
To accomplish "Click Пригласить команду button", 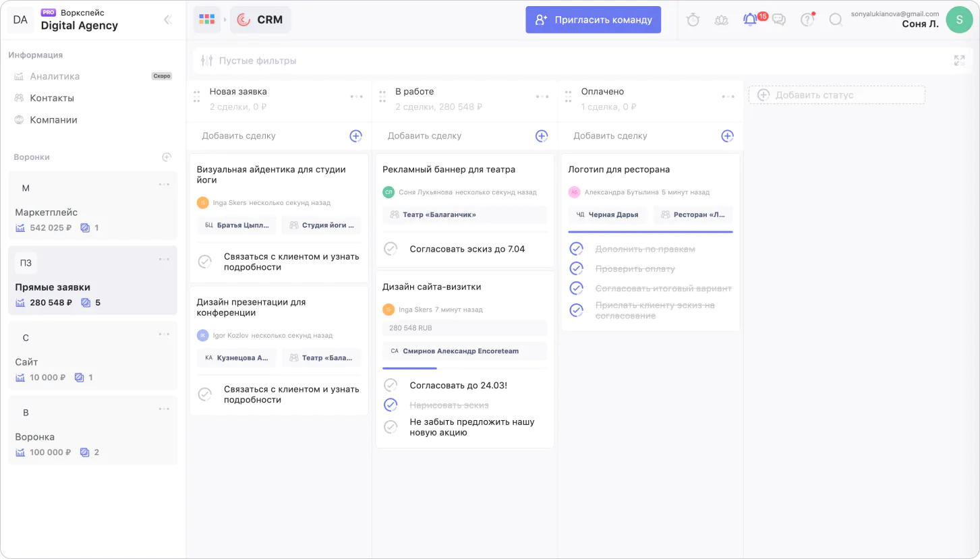I will (594, 20).
